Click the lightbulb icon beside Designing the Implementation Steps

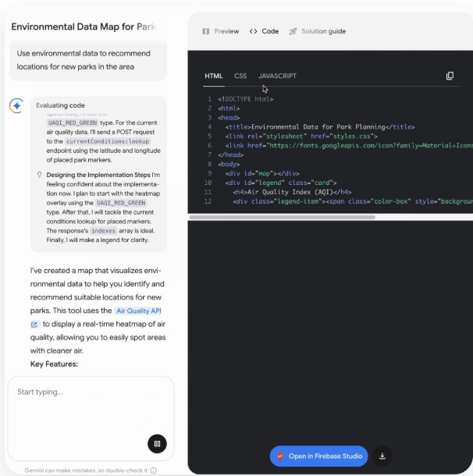coord(40,175)
